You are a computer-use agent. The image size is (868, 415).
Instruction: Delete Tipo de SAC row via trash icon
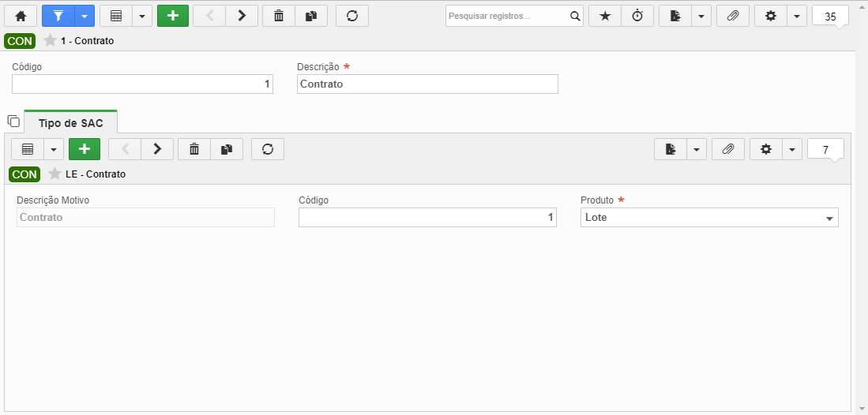[194, 149]
